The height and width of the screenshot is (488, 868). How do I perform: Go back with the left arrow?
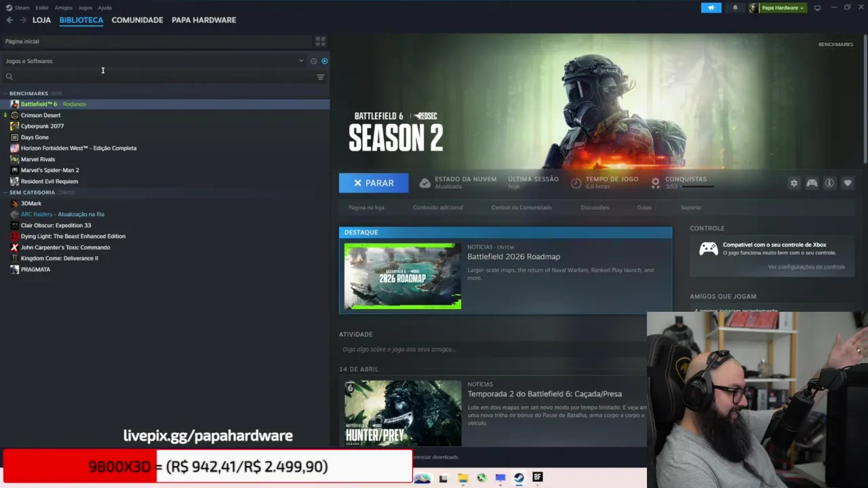click(x=9, y=20)
